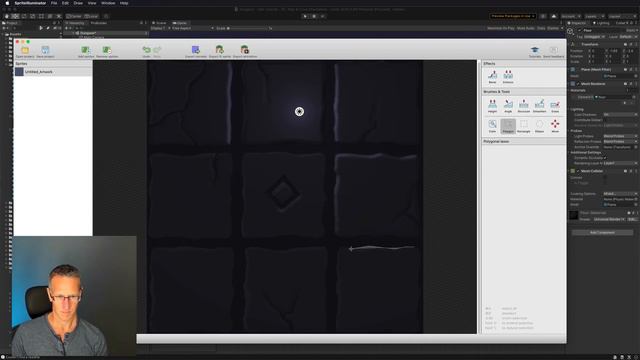
Task: Click the Add sprites toolbar icon
Action: (86, 51)
